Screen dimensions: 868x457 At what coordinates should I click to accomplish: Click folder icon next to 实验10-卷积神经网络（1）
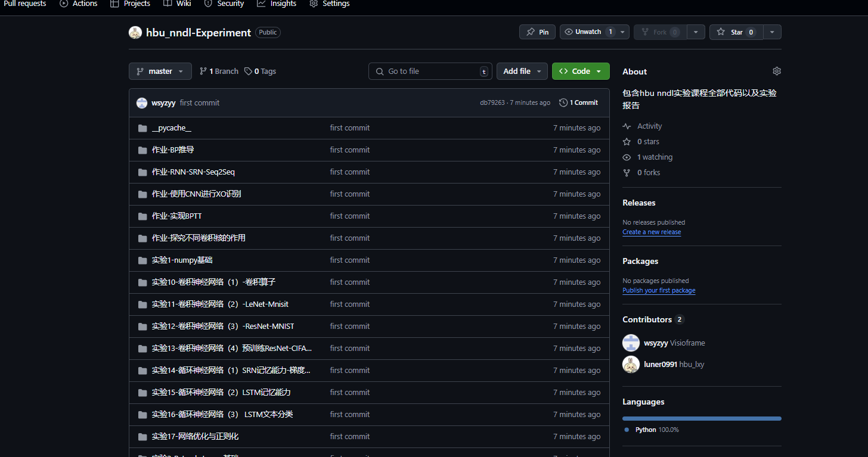point(142,282)
